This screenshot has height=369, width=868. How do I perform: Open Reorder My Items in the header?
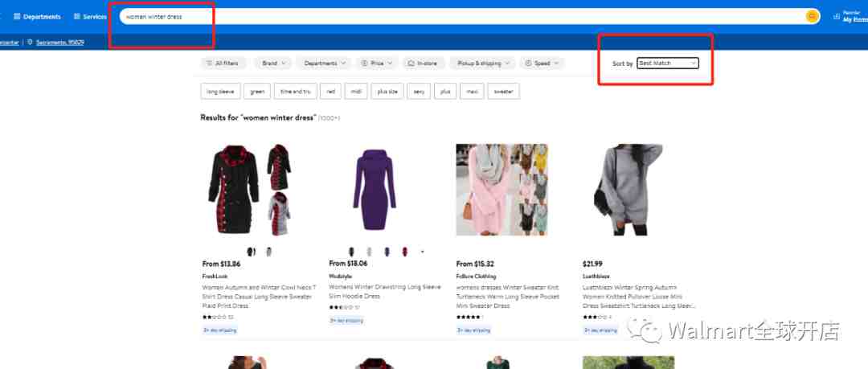pos(851,17)
